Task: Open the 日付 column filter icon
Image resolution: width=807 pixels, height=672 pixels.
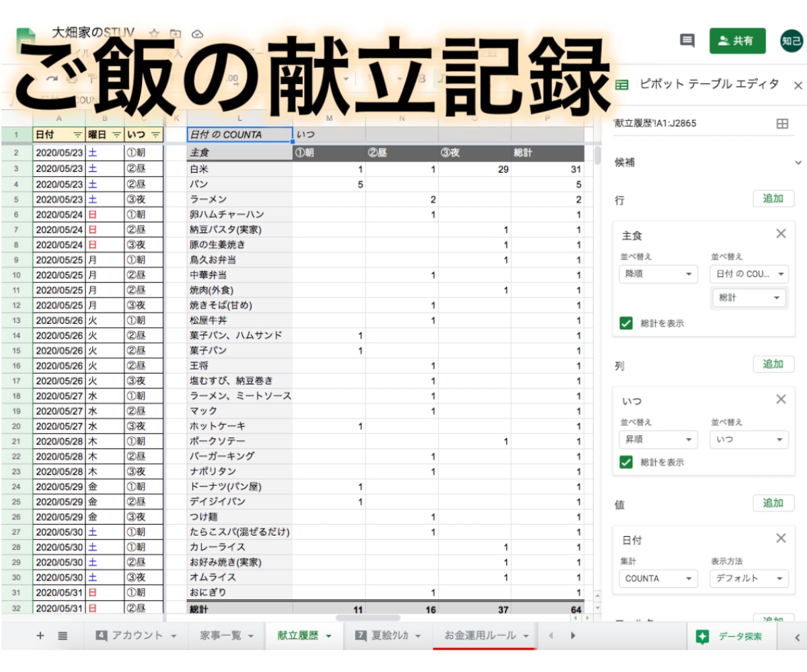Action: tap(77, 134)
